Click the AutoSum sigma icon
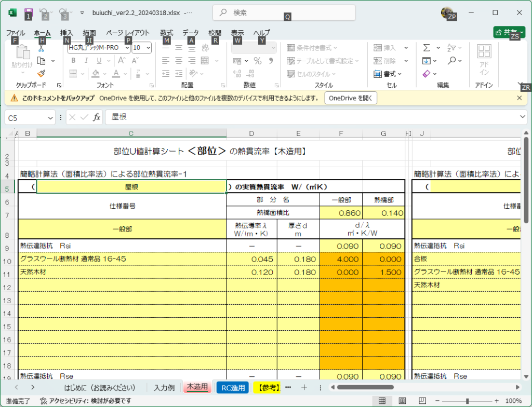Screen dimensions: 532x407 [427, 48]
